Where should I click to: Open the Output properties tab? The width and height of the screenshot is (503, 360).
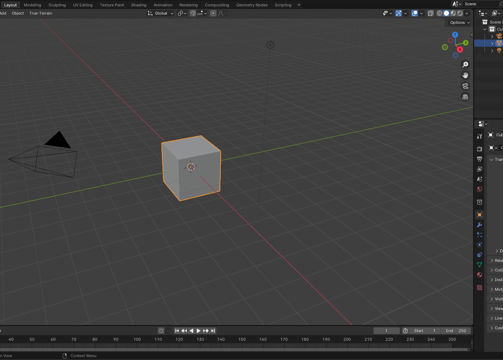click(x=479, y=159)
